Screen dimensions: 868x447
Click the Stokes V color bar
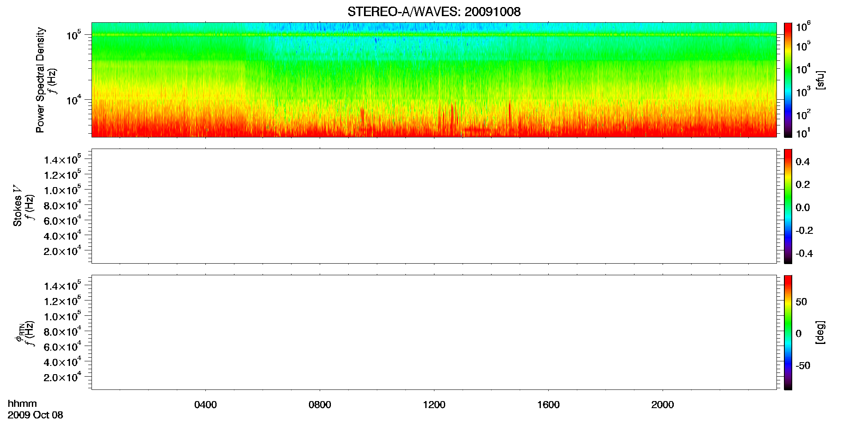point(788,206)
